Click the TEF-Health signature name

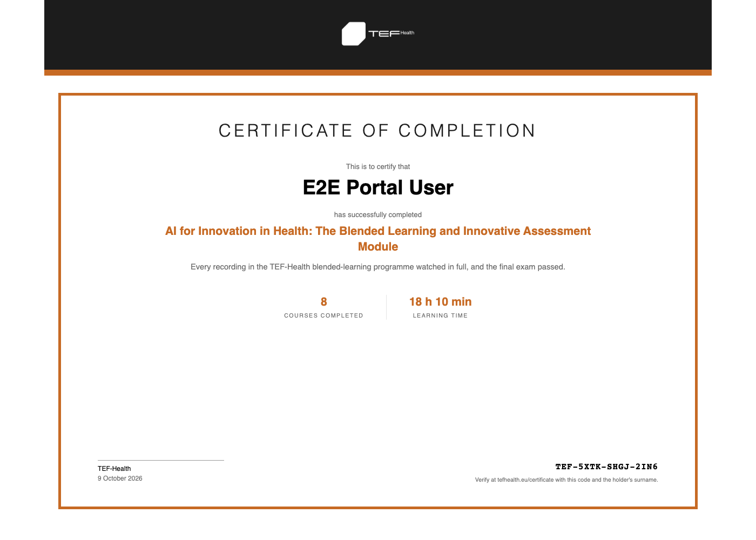(114, 469)
